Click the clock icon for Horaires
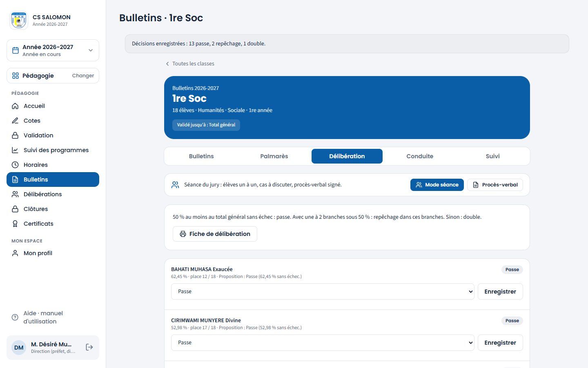 (x=15, y=165)
